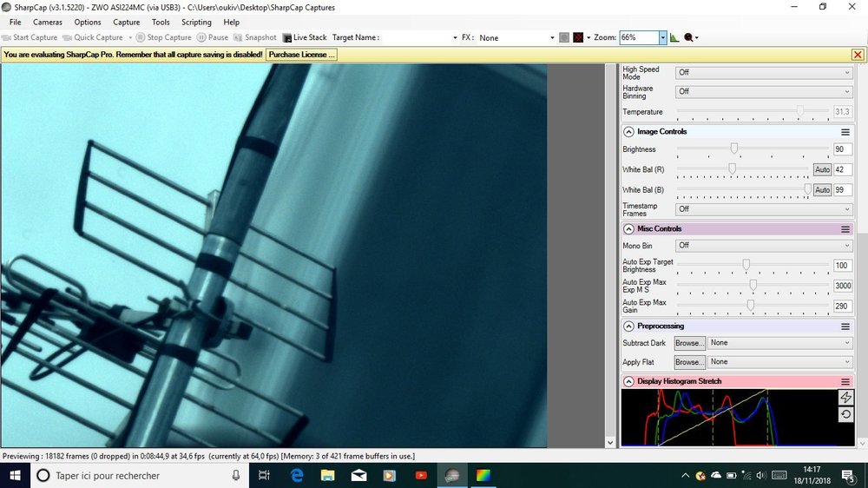
Task: Show the image histogram tool icon
Action: tap(674, 37)
